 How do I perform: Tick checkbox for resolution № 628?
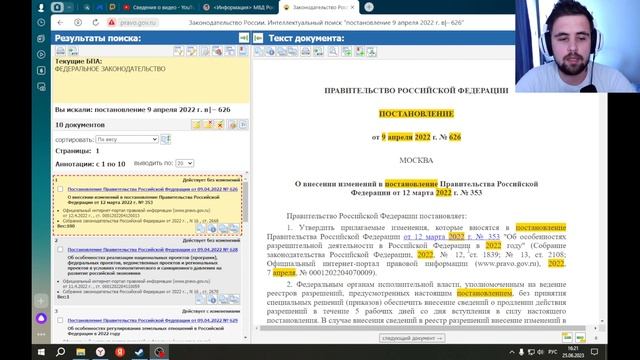coord(60,249)
